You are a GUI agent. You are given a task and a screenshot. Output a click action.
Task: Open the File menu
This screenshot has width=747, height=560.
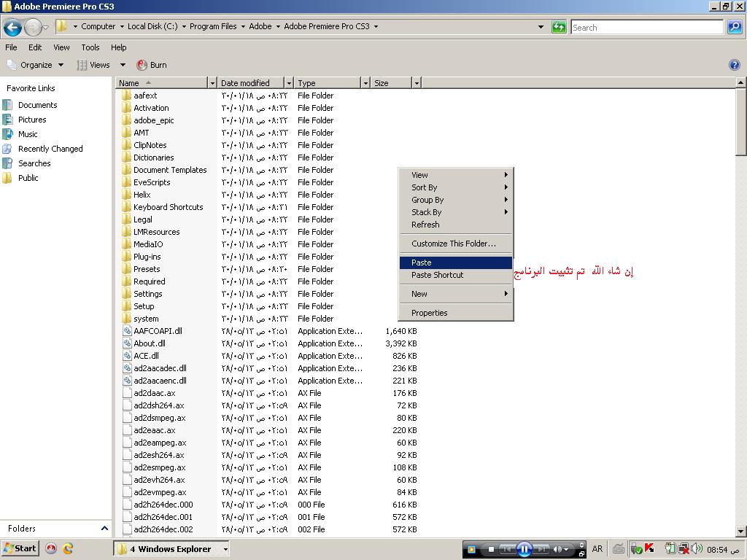[x=11, y=47]
